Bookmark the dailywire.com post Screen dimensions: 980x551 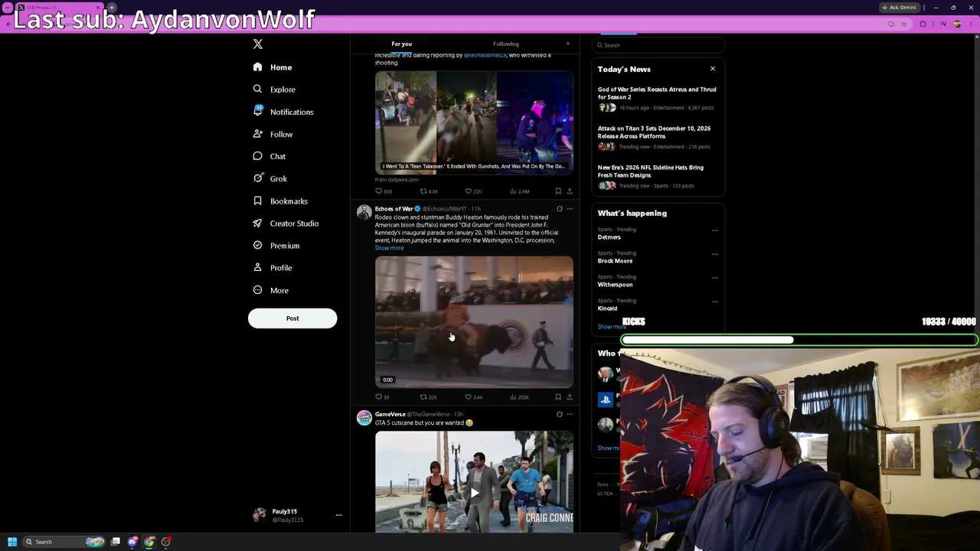point(558,191)
